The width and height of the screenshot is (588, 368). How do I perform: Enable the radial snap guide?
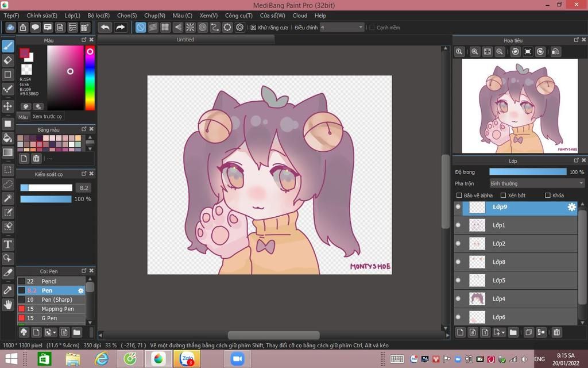click(x=190, y=28)
